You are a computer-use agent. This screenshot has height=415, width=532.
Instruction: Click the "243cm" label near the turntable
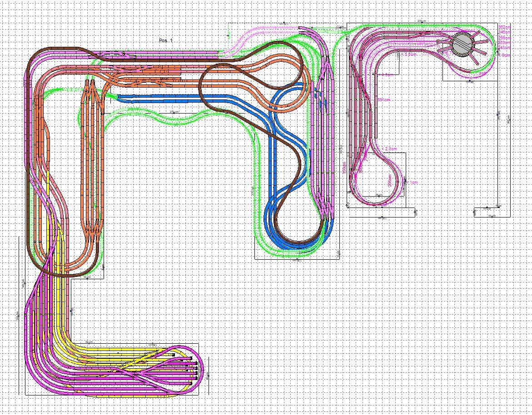pos(504,47)
